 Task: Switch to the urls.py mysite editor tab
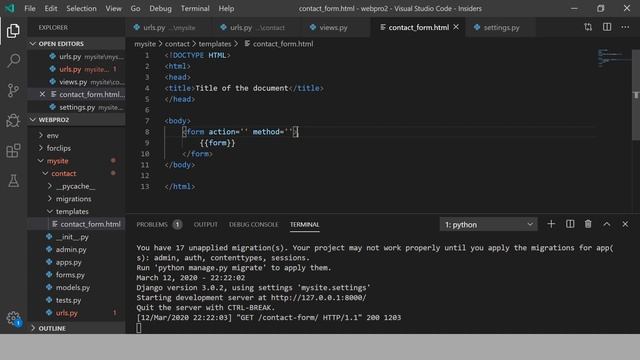click(x=169, y=27)
